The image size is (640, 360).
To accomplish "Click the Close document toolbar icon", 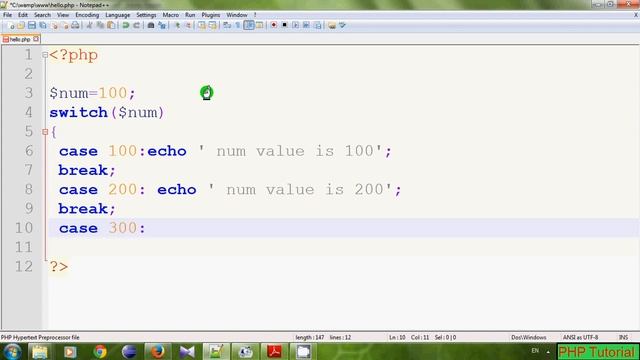I will coord(53,25).
